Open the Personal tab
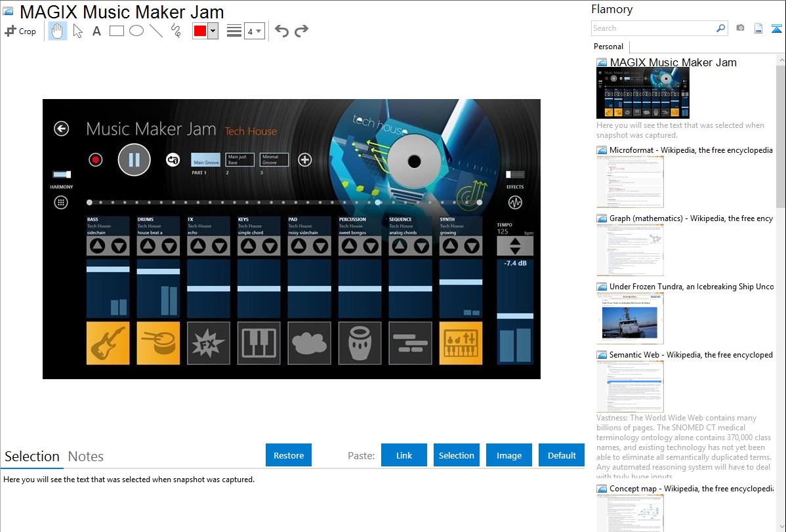The width and height of the screenshot is (786, 532). (609, 47)
